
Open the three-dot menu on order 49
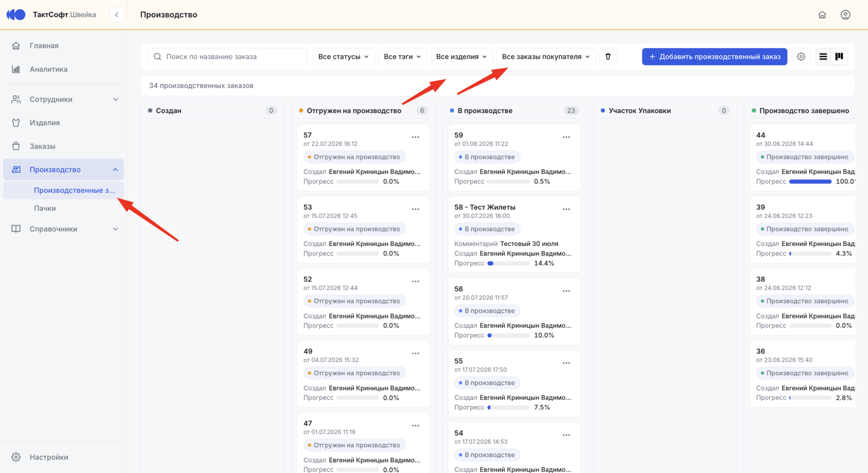click(415, 353)
